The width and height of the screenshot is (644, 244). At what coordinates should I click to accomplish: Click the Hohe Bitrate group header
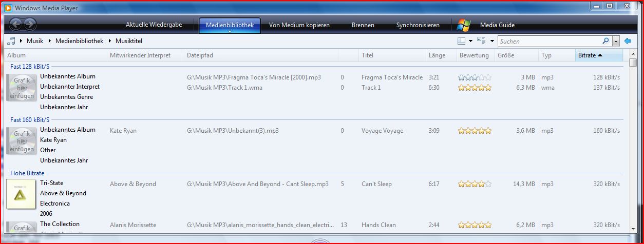click(27, 173)
